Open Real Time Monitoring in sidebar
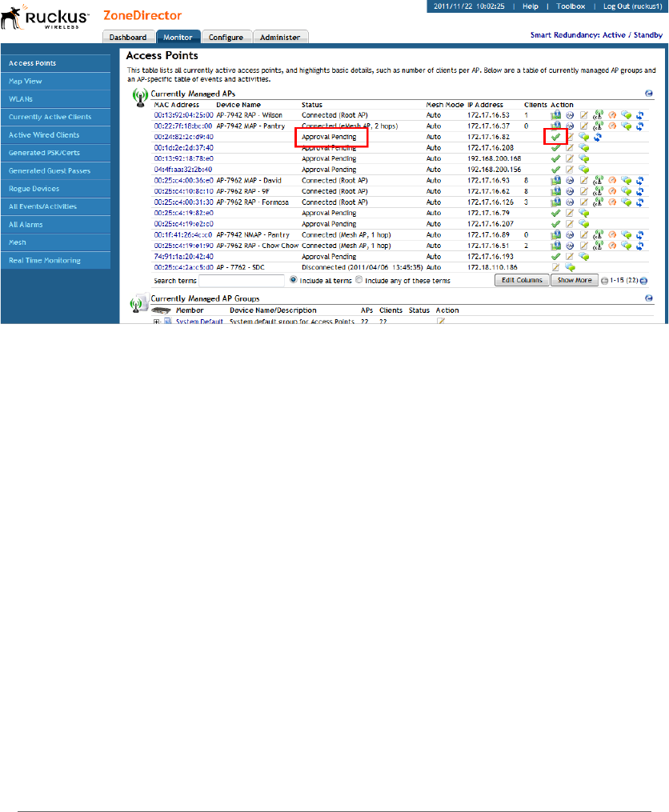This screenshot has width=669, height=812. point(55,261)
